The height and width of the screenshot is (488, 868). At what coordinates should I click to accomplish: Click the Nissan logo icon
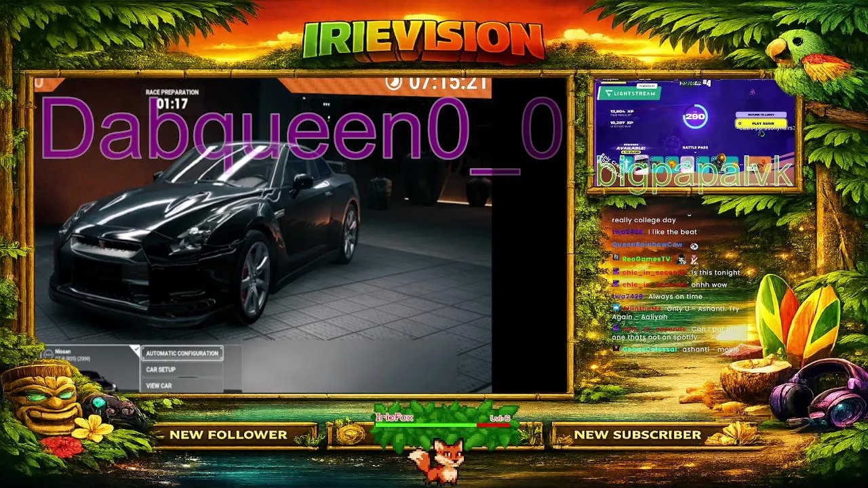click(47, 354)
